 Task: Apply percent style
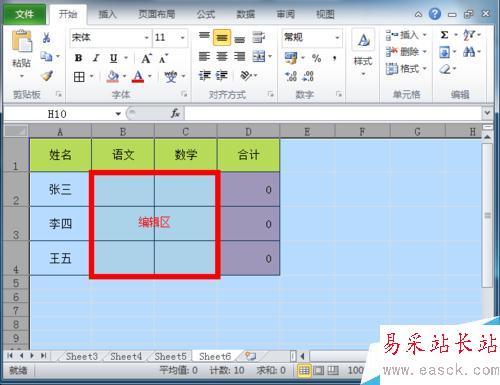pos(316,59)
